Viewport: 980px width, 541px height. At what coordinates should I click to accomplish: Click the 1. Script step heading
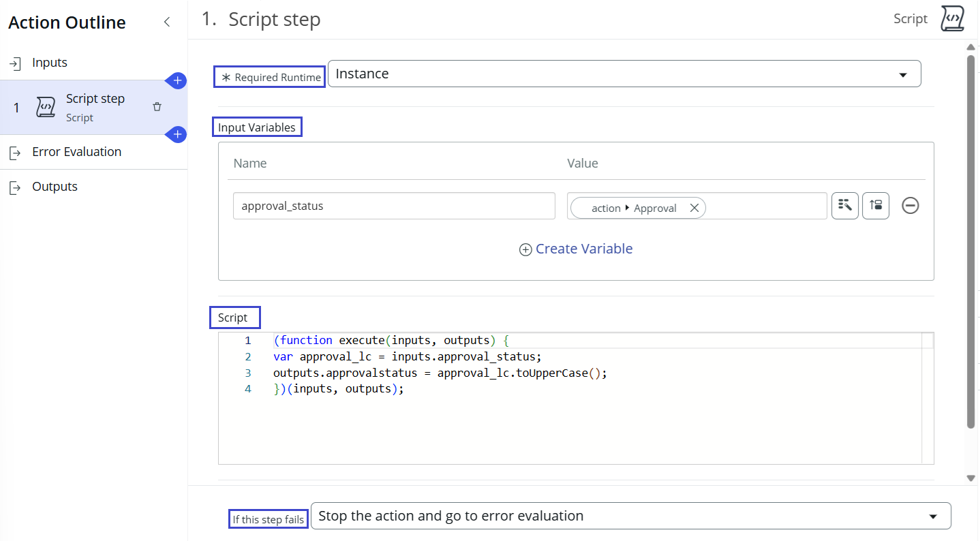[261, 19]
